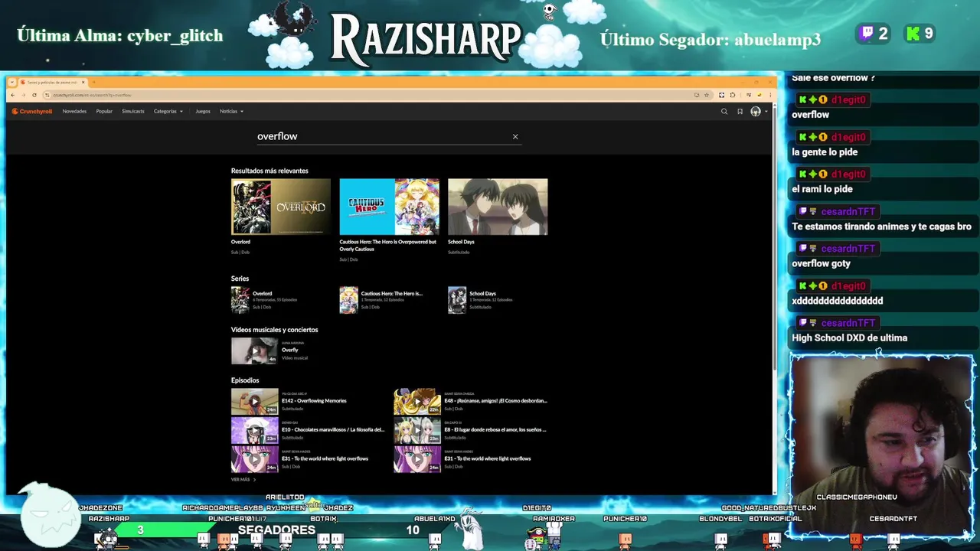
Task: Open the Popular menu item
Action: (x=104, y=112)
